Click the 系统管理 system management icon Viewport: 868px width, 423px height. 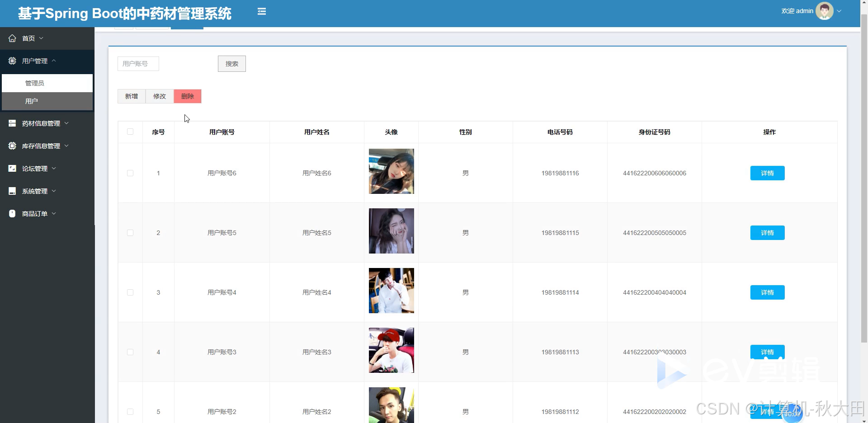(x=12, y=191)
